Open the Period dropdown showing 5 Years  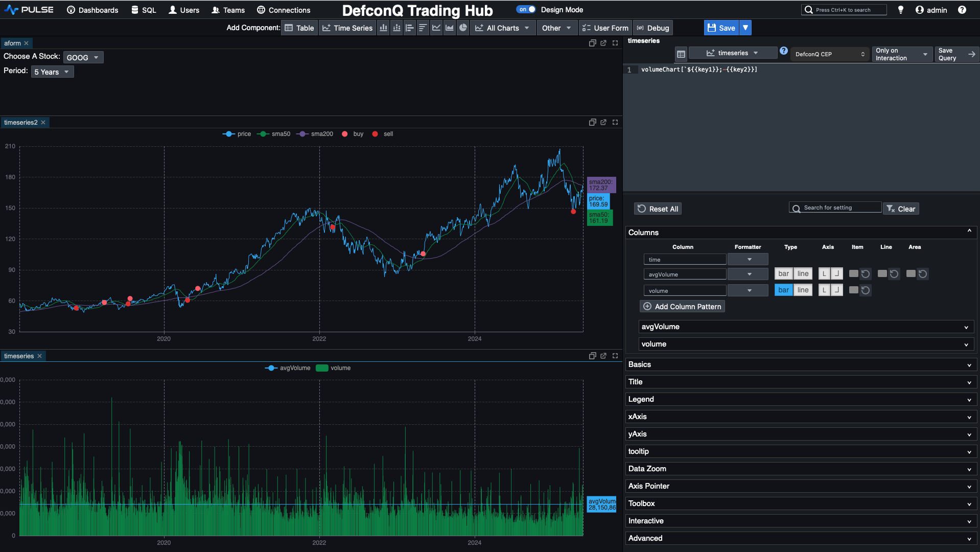pos(52,72)
